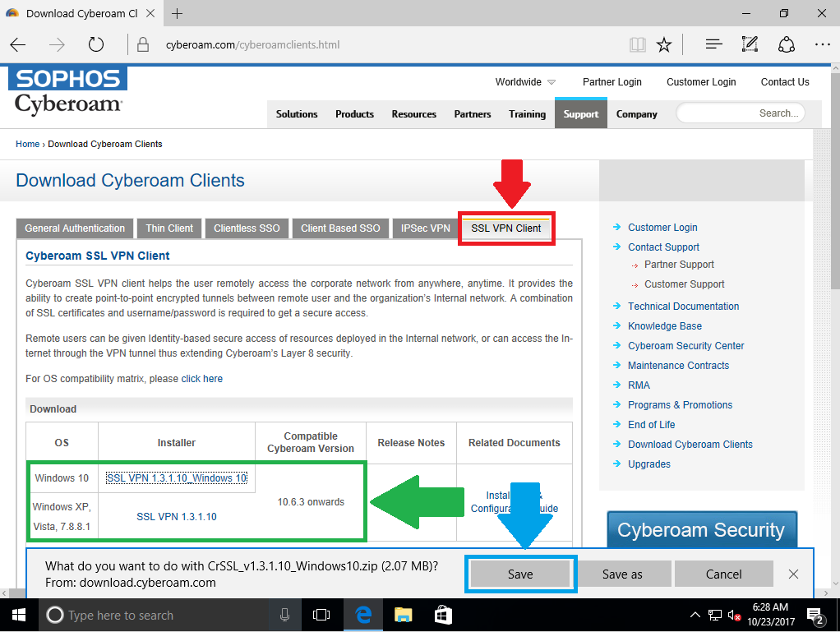Viewport: 840px width, 632px height.
Task: Click the browser forward arrow
Action: 57,45
